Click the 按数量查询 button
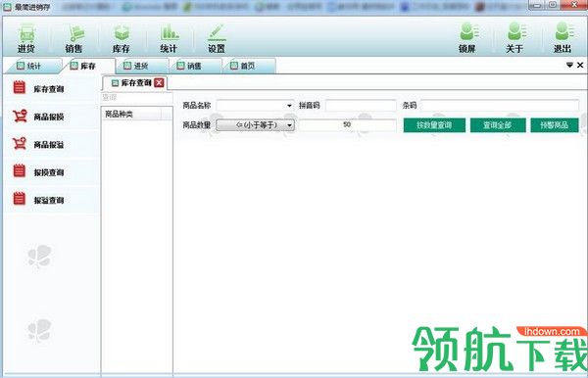This screenshot has height=378, width=588. (x=434, y=125)
